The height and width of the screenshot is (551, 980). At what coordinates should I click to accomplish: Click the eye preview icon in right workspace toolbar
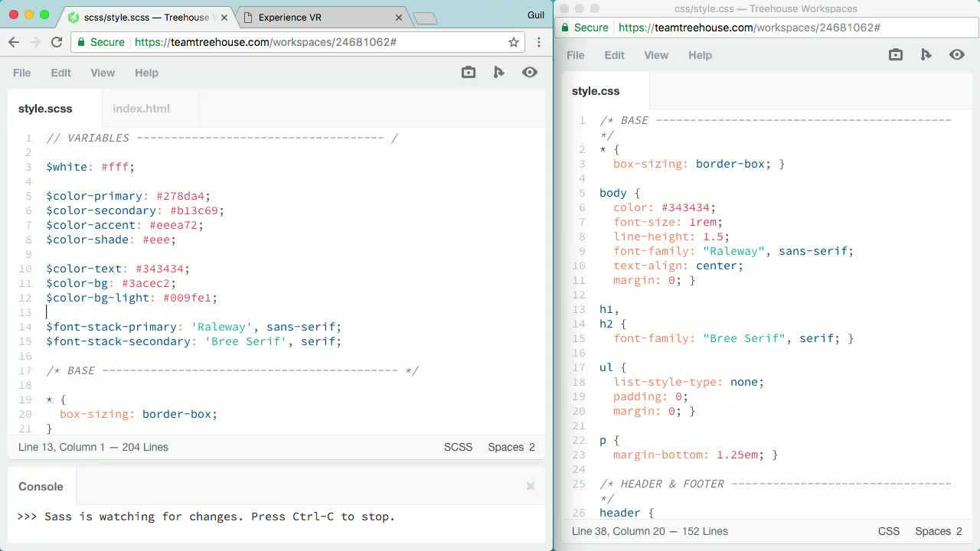(x=957, y=54)
